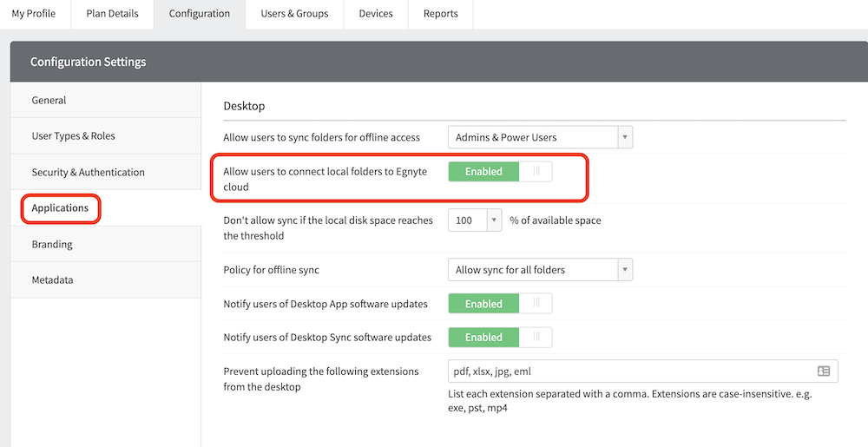Select Applications in the sidebar
Viewport: 868px width, 447px height.
coord(106,208)
